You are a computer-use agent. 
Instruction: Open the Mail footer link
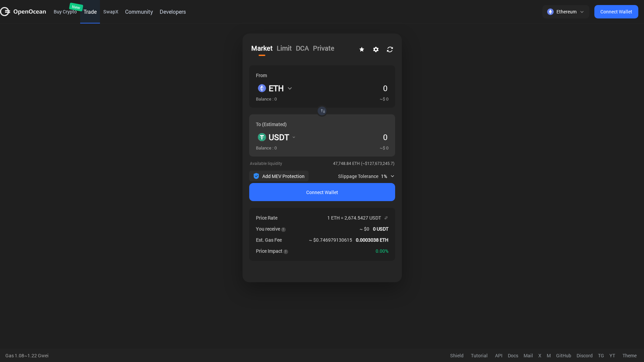pyautogui.click(x=528, y=356)
